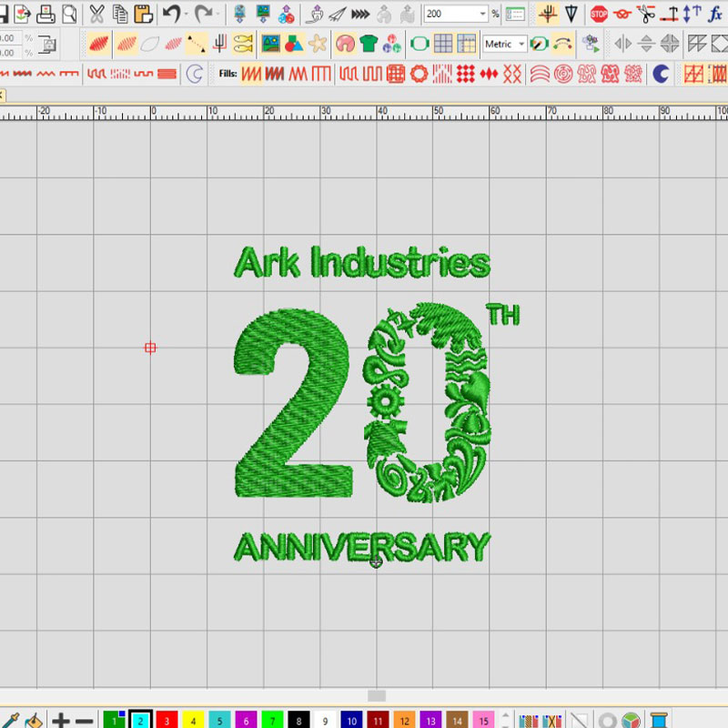This screenshot has height=728, width=728.
Task: Toggle the needle points crosshair icon
Action: [548, 14]
